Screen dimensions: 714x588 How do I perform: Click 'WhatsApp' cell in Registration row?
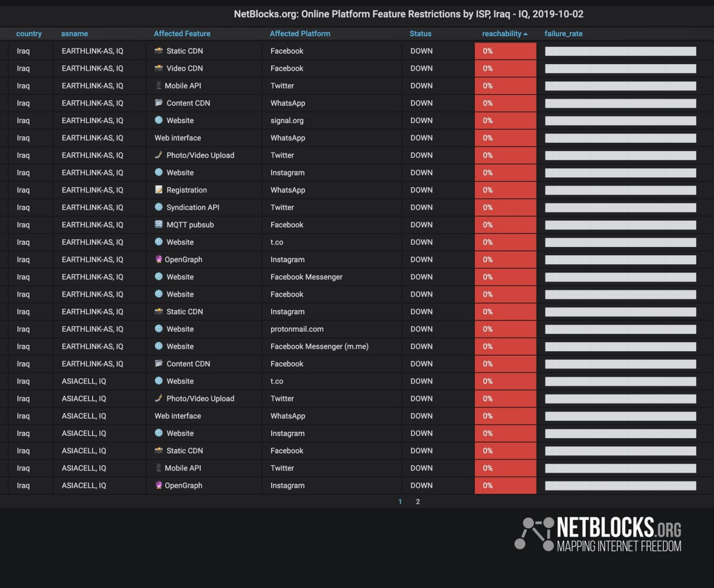click(x=288, y=190)
